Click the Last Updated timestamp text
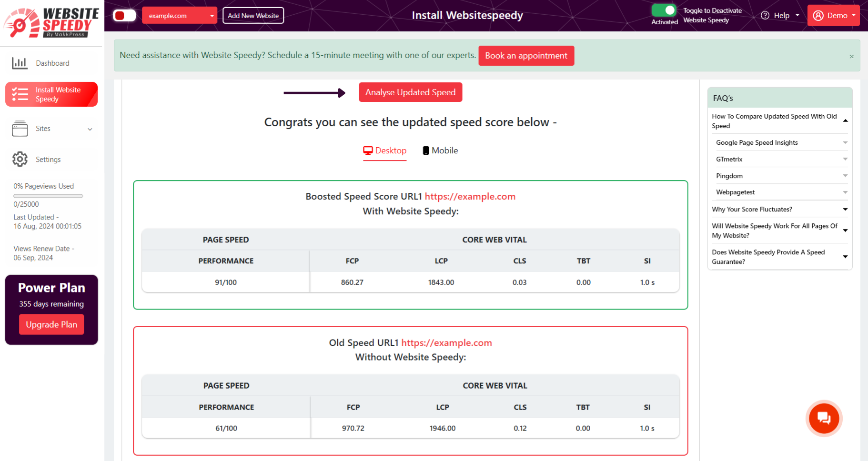The image size is (868, 461). click(x=48, y=221)
